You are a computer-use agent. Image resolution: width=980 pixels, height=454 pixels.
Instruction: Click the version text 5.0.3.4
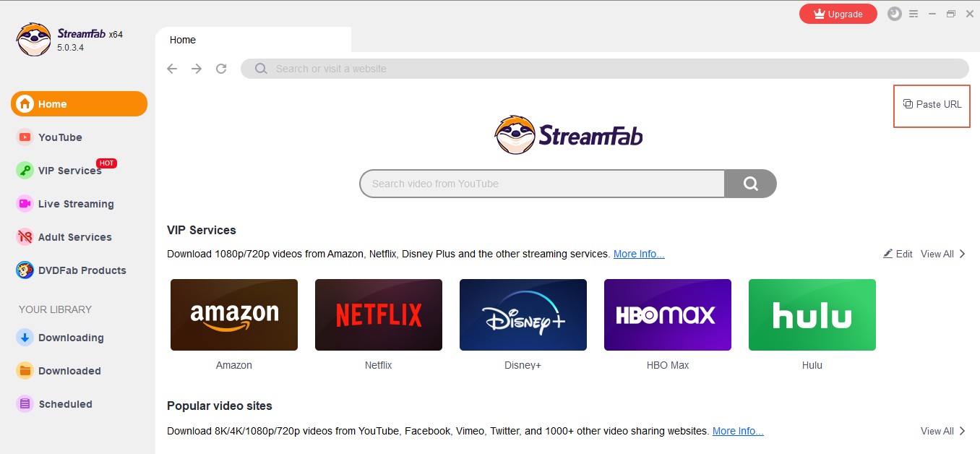tap(71, 48)
